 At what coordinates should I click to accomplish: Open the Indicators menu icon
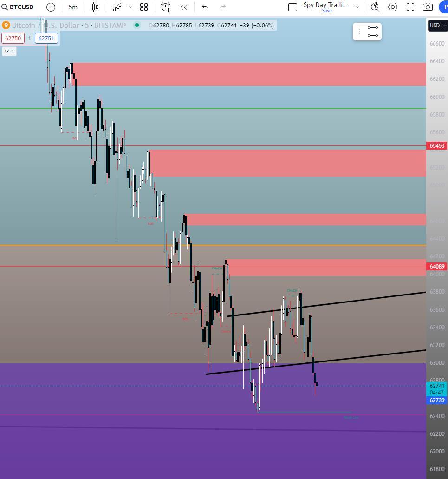pyautogui.click(x=117, y=7)
